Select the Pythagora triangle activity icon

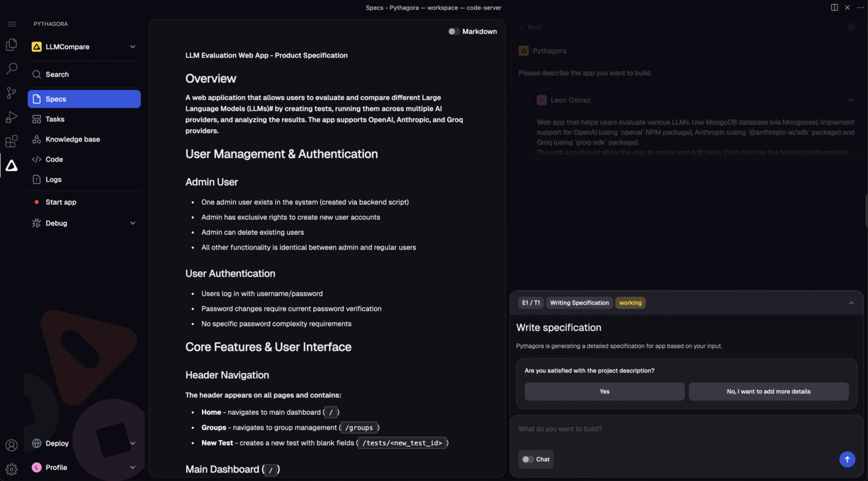pyautogui.click(x=12, y=165)
